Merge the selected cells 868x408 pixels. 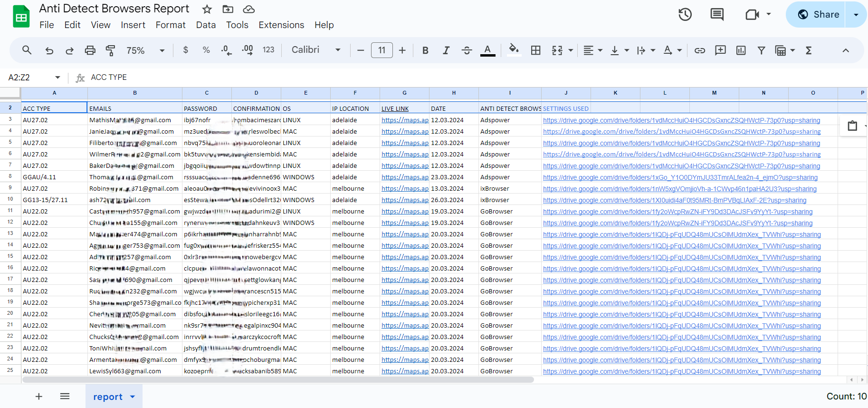click(x=557, y=50)
